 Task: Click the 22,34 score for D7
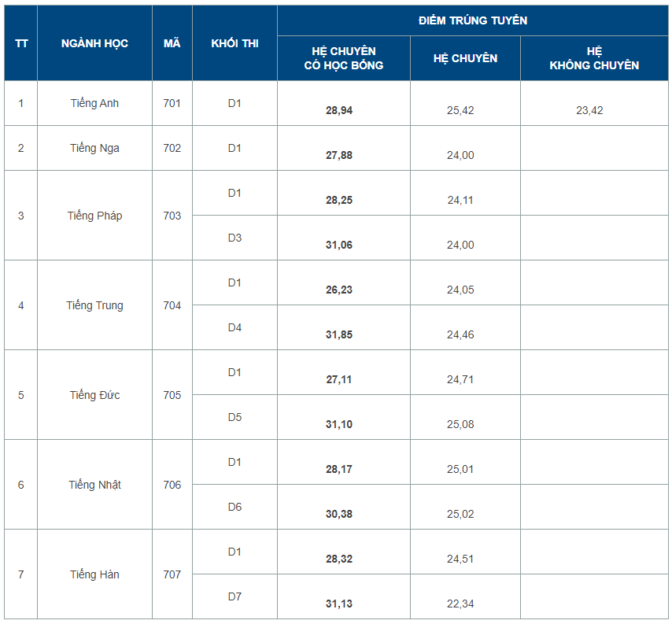tap(460, 604)
